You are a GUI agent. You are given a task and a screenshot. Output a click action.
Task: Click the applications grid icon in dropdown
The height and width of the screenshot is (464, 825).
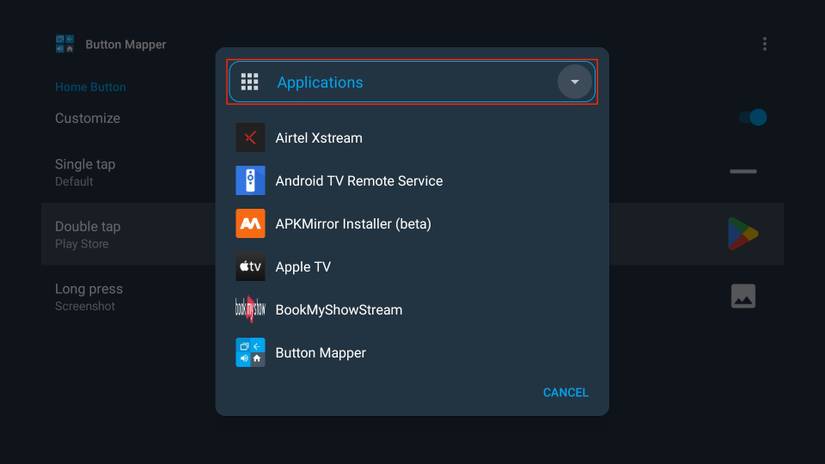pyautogui.click(x=250, y=82)
